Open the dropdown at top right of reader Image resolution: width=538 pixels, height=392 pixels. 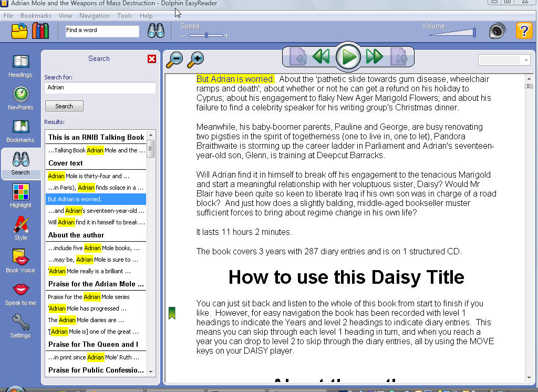(504, 60)
